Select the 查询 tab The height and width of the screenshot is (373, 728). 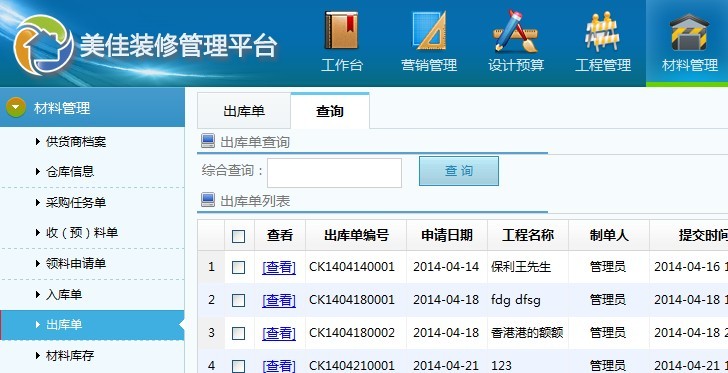(330, 111)
